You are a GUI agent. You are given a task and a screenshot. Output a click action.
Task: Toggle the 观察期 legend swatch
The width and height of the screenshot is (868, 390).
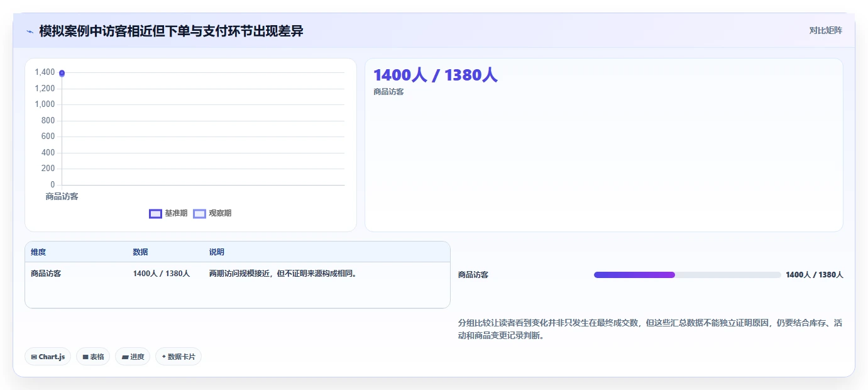[199, 214]
